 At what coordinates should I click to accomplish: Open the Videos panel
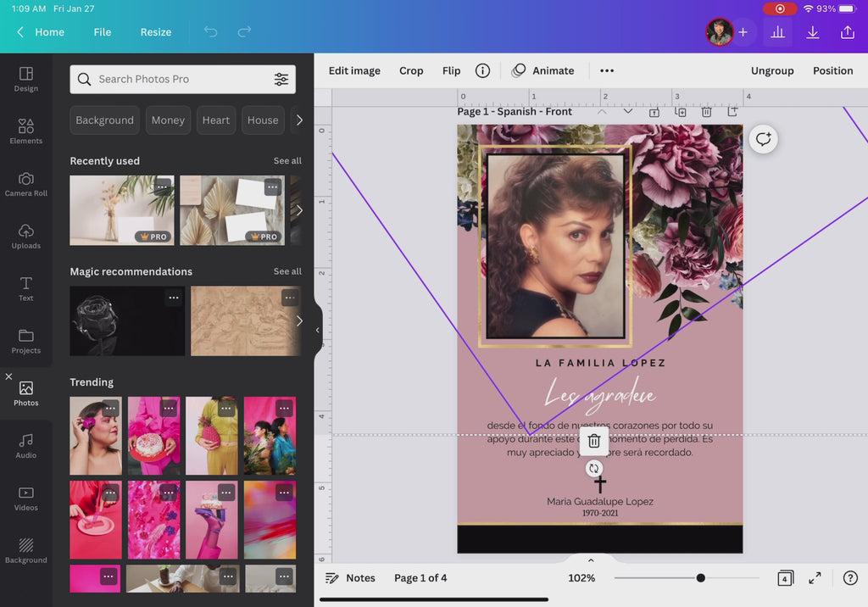[26, 498]
